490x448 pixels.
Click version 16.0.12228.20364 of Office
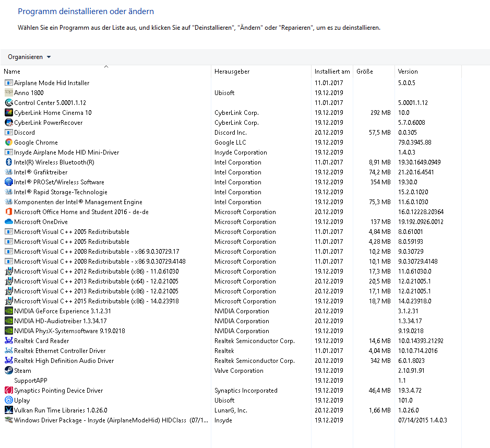click(x=421, y=212)
